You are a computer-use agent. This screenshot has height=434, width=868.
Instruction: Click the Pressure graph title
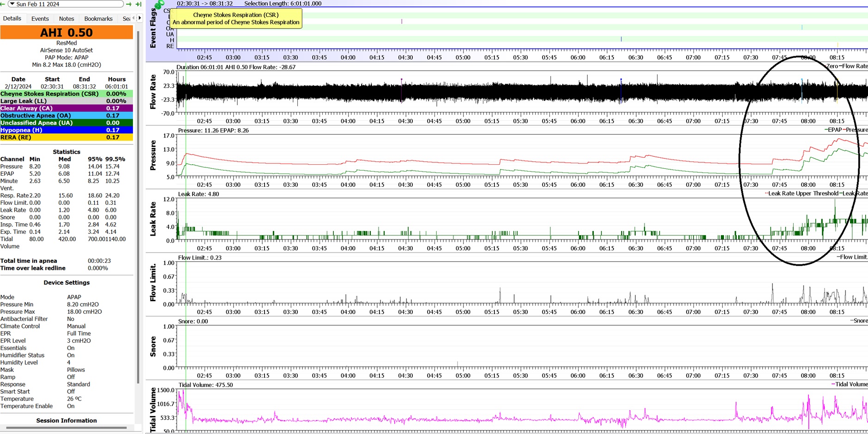click(153, 156)
